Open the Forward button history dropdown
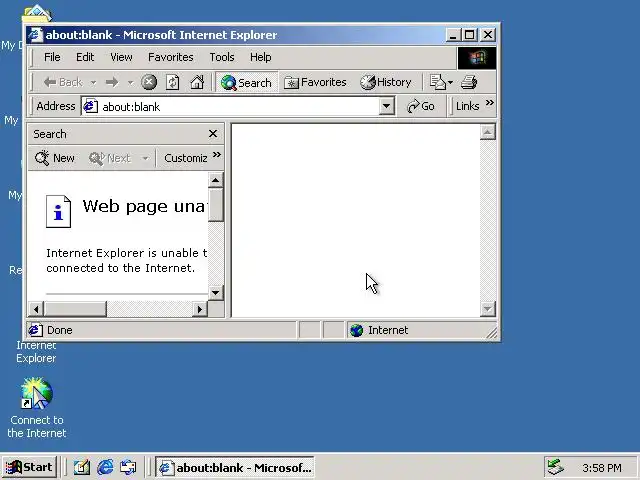Viewport: 640px width, 480px height. point(130,83)
